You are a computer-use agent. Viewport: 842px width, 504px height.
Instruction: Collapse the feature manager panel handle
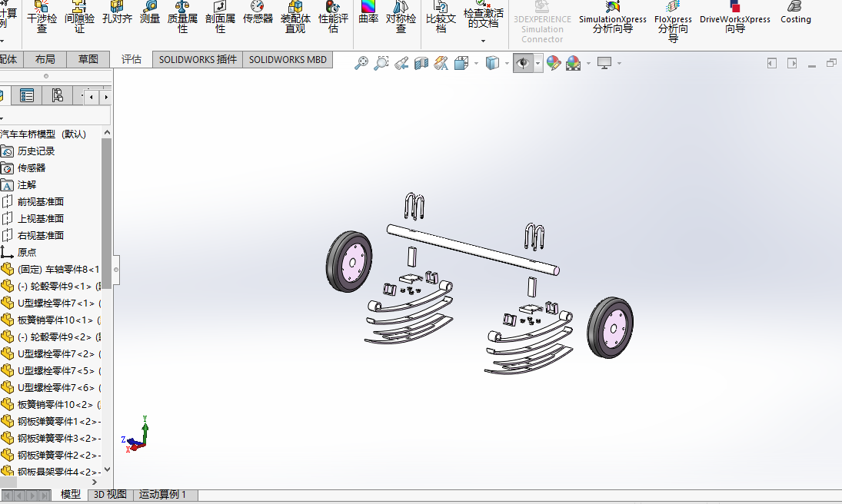(x=116, y=270)
